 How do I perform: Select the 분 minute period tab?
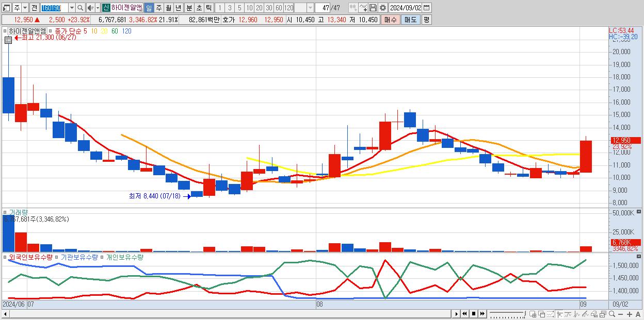[x=189, y=8]
